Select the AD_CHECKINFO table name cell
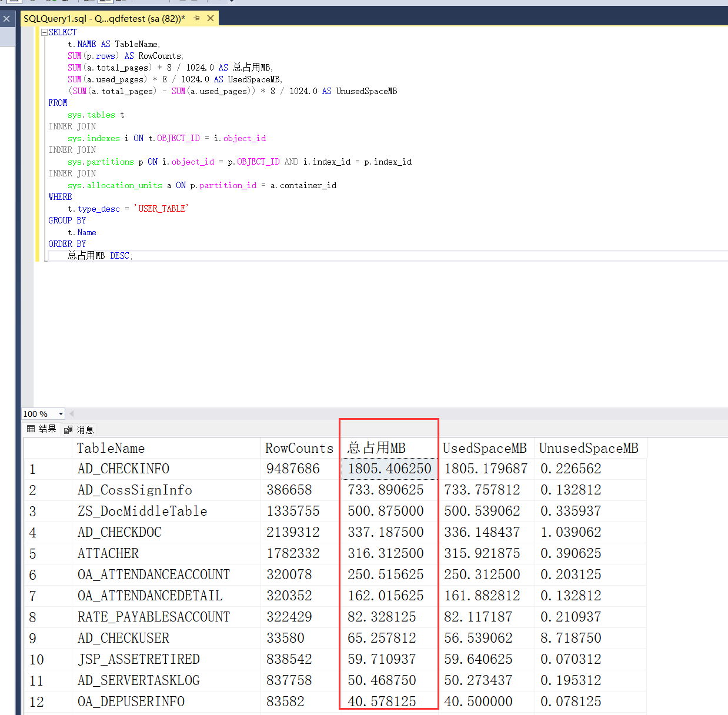728x715 pixels. [x=166, y=469]
